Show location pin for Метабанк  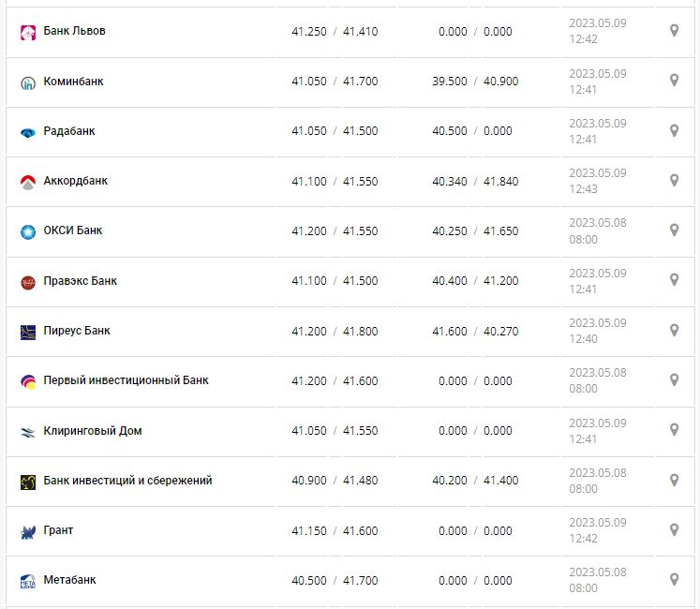tap(674, 580)
